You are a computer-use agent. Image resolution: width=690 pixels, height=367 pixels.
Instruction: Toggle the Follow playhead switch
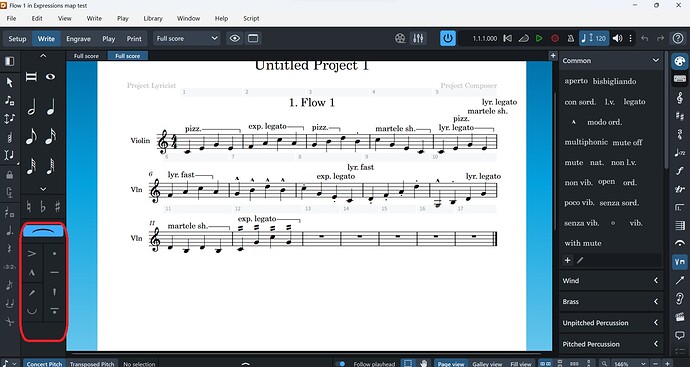[340, 363]
